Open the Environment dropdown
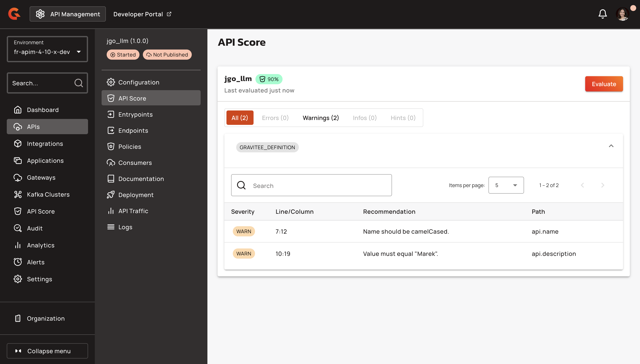Screen dimensions: 640x364 coord(47,49)
